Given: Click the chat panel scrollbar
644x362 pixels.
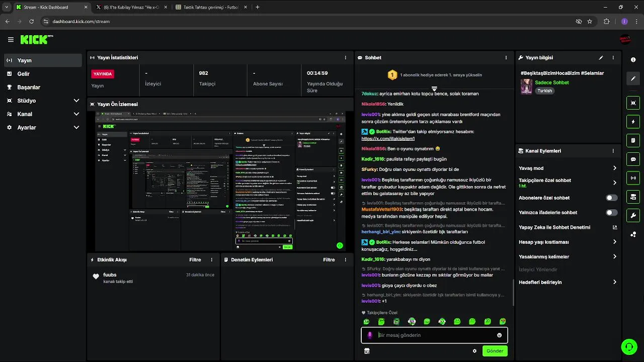Looking at the screenshot, I should pos(513,293).
